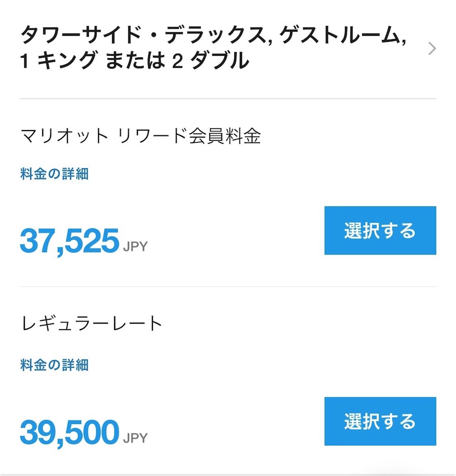Click the 39,500 price amount
The width and height of the screenshot is (456, 476).
coord(69,432)
